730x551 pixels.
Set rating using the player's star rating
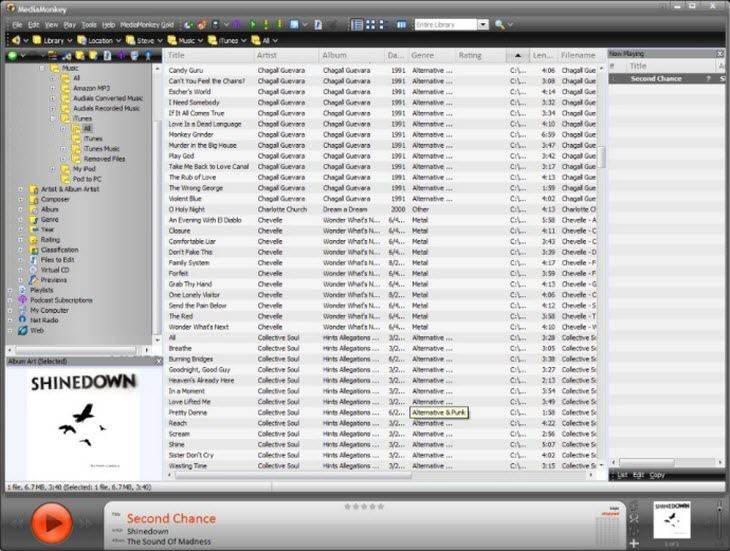tap(364, 507)
